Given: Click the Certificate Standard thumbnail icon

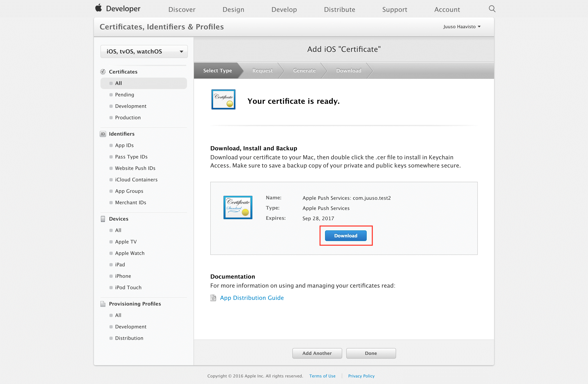Looking at the screenshot, I should pos(238,208).
